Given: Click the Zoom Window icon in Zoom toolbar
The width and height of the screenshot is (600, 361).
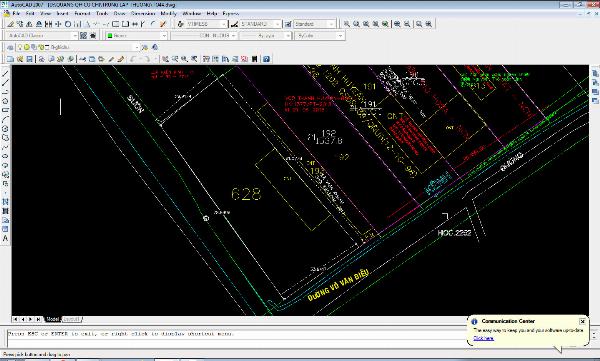Looking at the screenshot, I should point(347,24).
